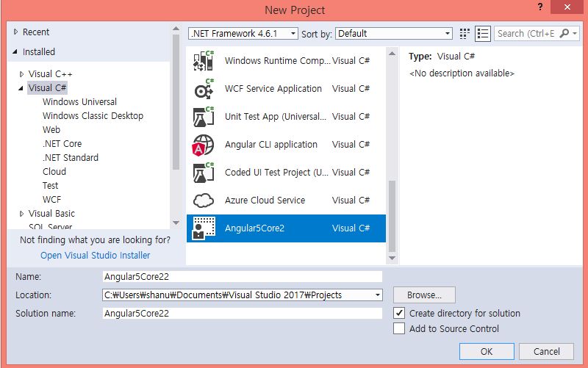This screenshot has width=588, height=368.
Task: Toggle Create directory for solution checkbox
Action: pos(399,313)
